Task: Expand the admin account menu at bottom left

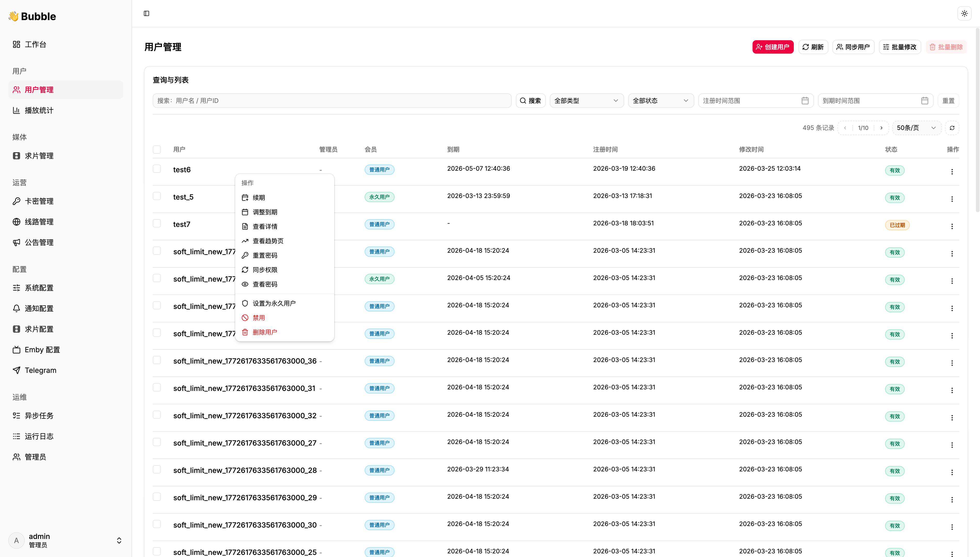Action: pyautogui.click(x=119, y=540)
